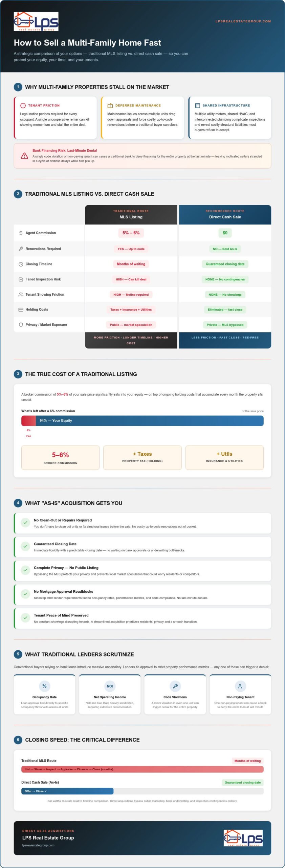Click the checkmark beside No Mortgage Approval Roadblocks

25,594
